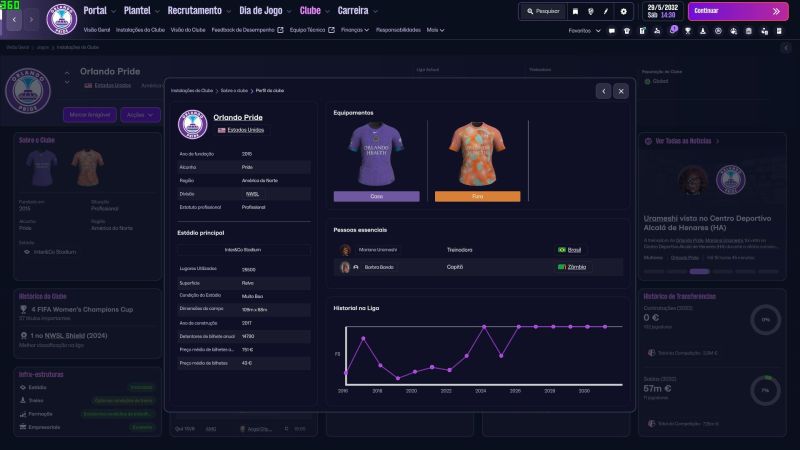Click the shirt shortcut icon in favorites bar
The width and height of the screenshot is (800, 450).
tap(627, 31)
